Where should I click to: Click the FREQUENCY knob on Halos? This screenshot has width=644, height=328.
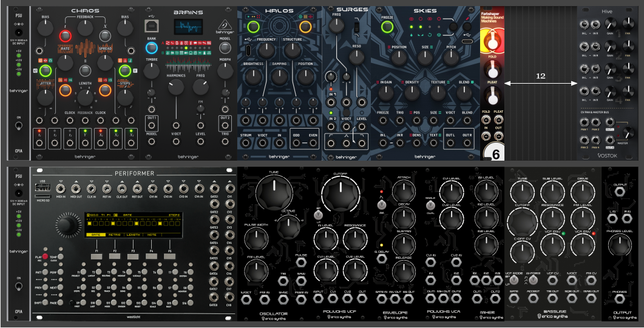[x=266, y=51]
